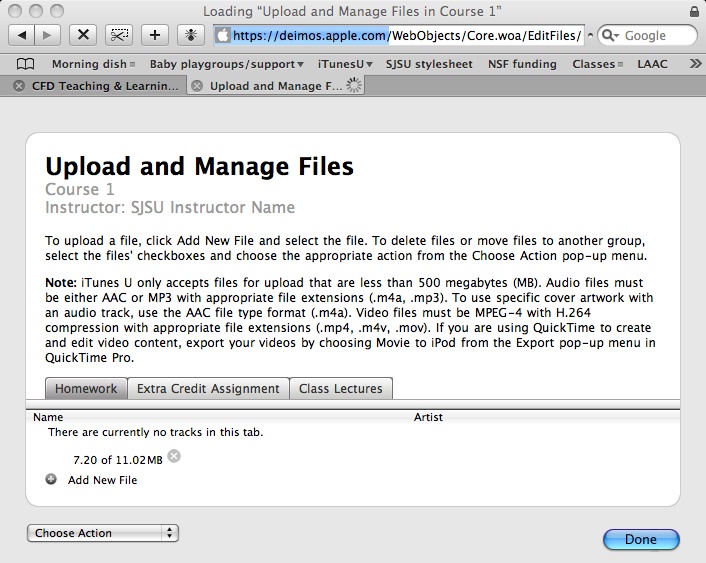
Task: Close the CFD Teaching & Learning tab
Action: tap(19, 86)
